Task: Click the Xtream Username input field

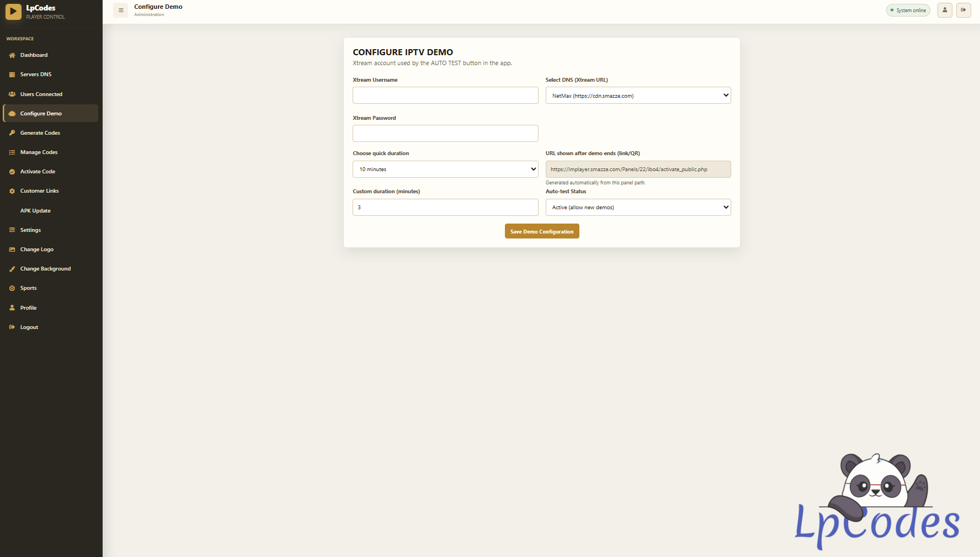Action: 445,95
